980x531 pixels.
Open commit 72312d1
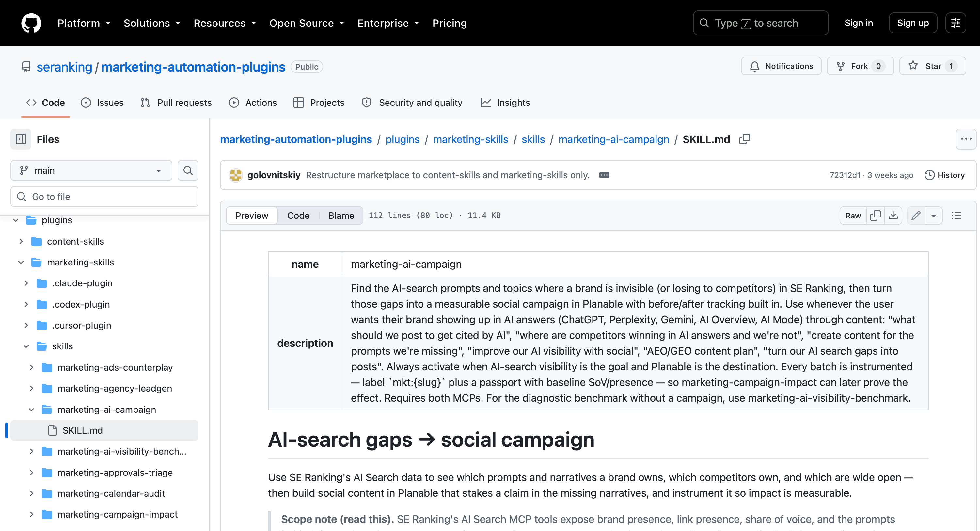[845, 175]
